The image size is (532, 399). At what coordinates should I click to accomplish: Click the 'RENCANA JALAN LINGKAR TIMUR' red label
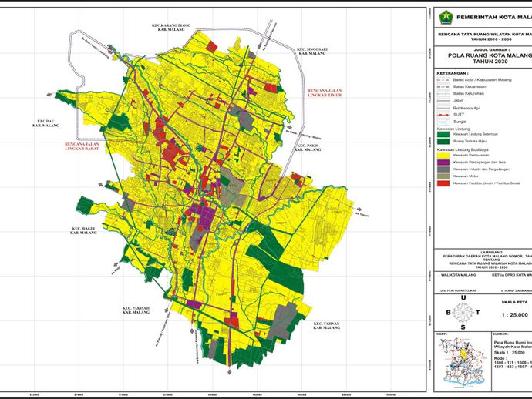pyautogui.click(x=325, y=93)
